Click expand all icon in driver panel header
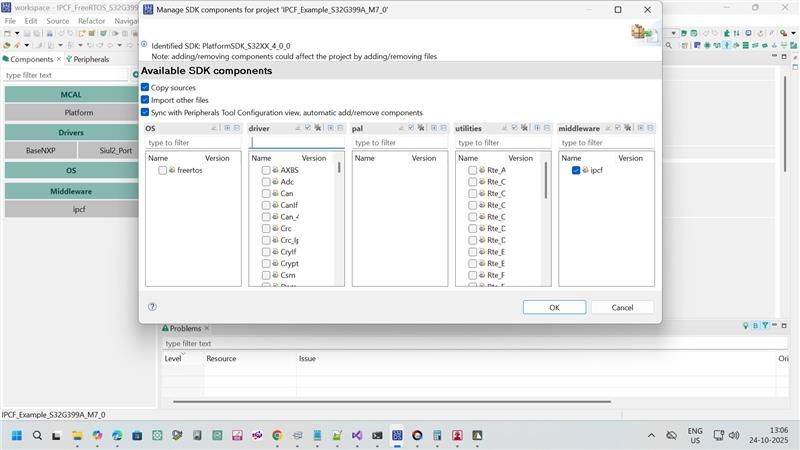 [x=331, y=128]
